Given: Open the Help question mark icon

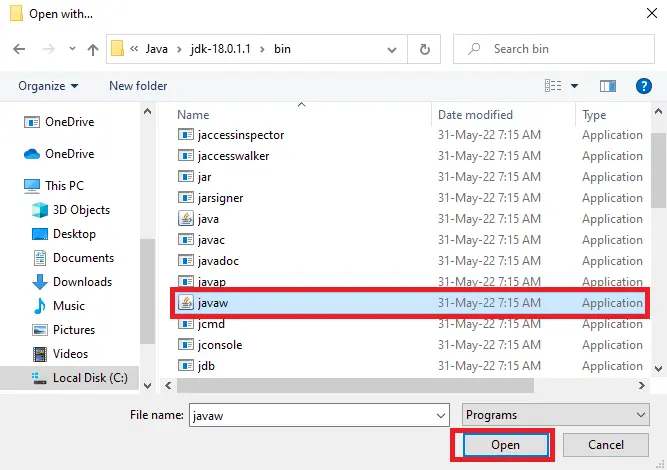Looking at the screenshot, I should 644,86.
